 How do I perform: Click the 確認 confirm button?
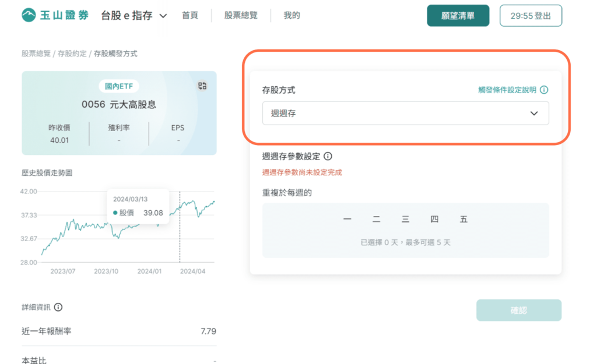pos(518,310)
